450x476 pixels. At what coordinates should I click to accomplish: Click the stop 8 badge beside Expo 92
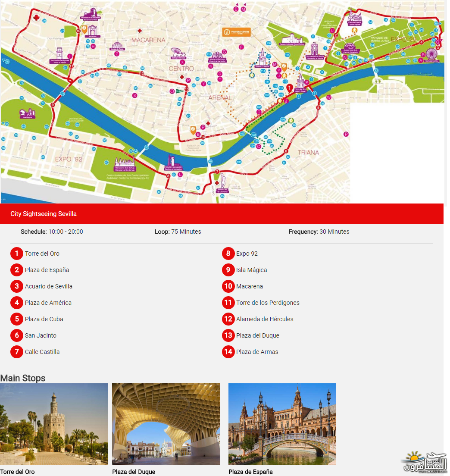228,254
